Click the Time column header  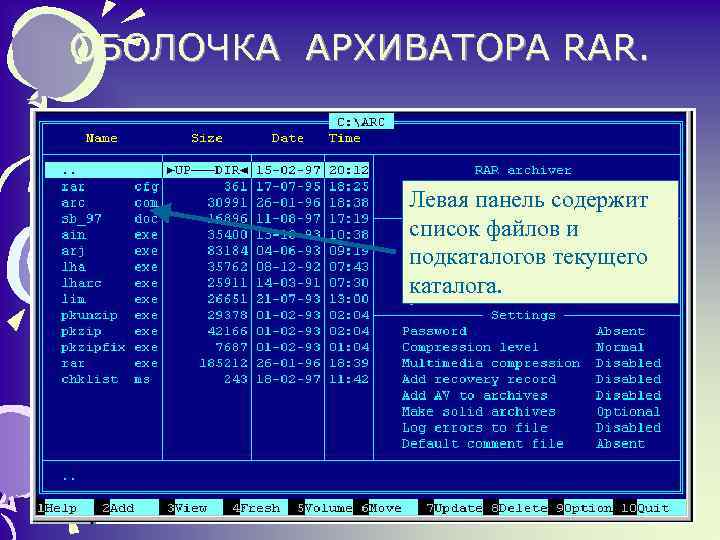click(x=344, y=138)
